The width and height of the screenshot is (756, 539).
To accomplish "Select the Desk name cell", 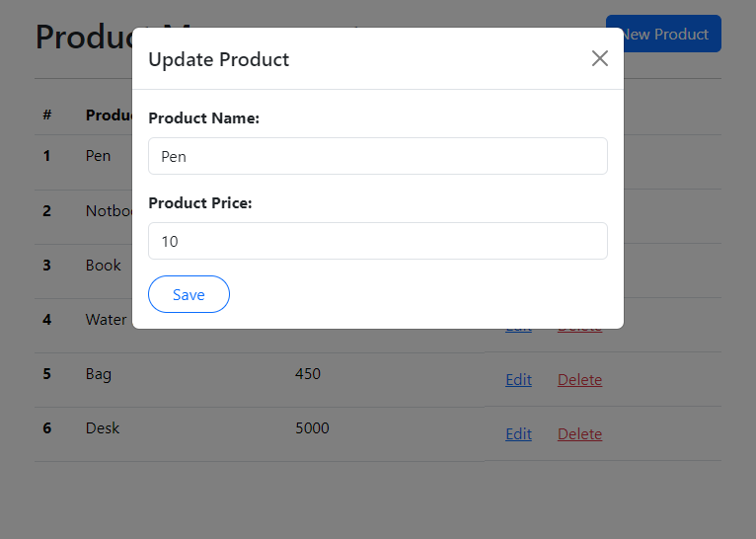I will point(103,428).
